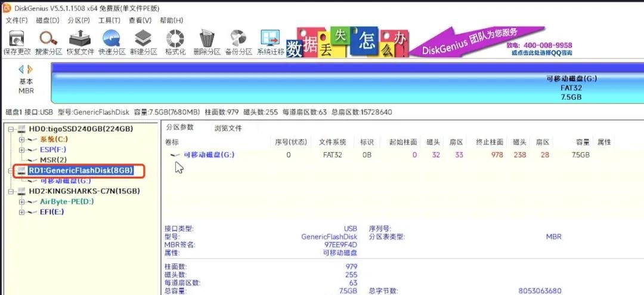Expand the ESP(F:) partition node
Viewport: 644px width, 295px height.
(22, 150)
